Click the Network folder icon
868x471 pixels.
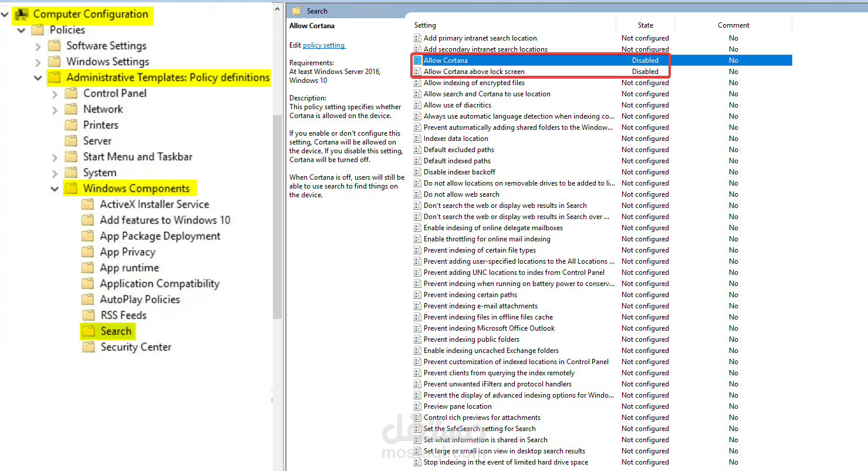(71, 109)
